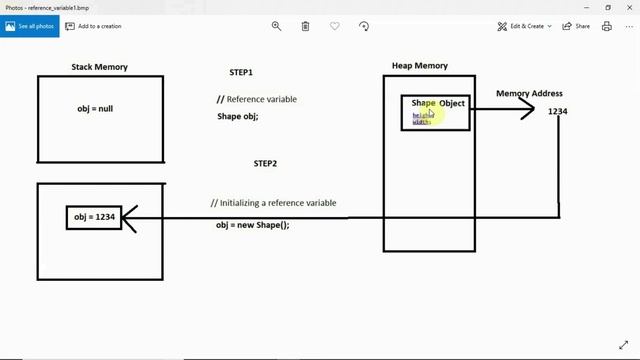This screenshot has width=640, height=360.
Task: Close the Photos window
Action: [x=629, y=7]
